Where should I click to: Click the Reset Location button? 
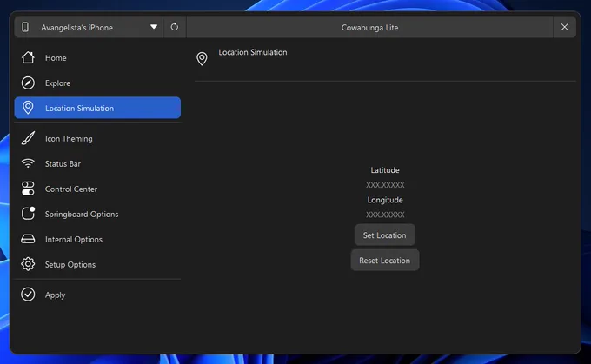385,261
